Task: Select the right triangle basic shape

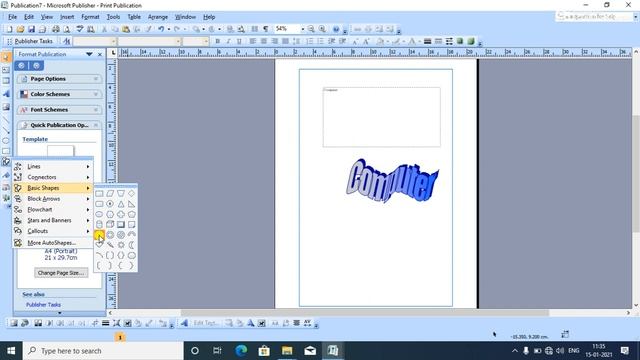Action: (x=131, y=204)
